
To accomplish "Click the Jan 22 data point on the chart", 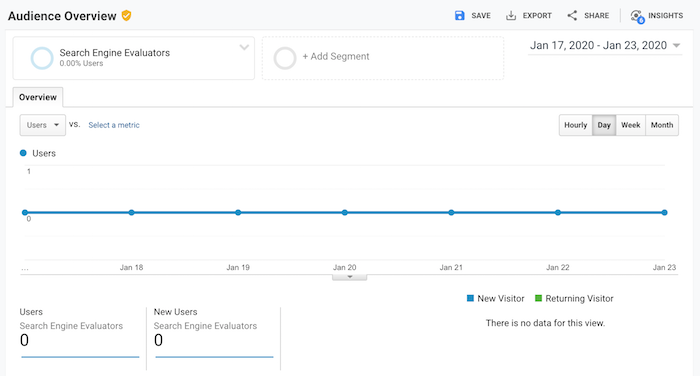I will (x=558, y=213).
